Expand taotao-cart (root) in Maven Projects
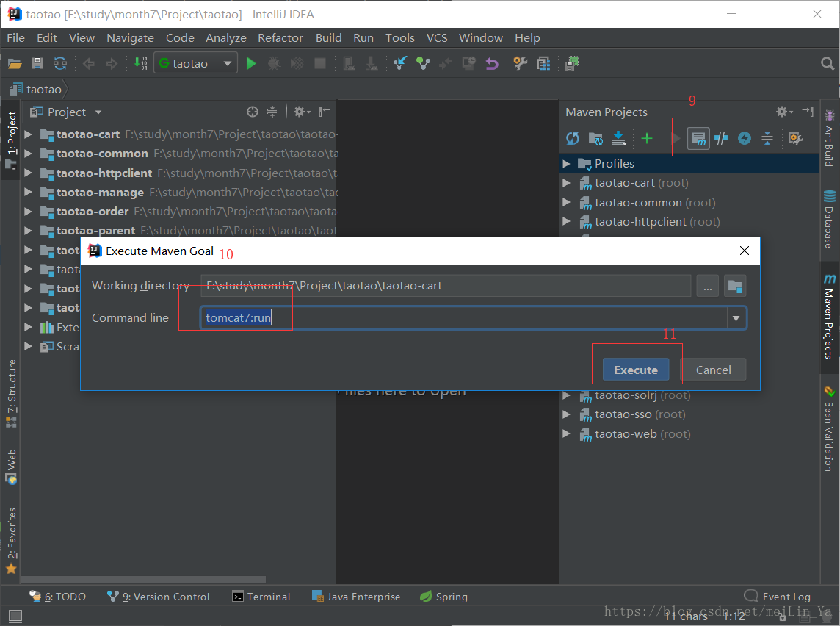Screen dimensions: 840x626 [566, 183]
